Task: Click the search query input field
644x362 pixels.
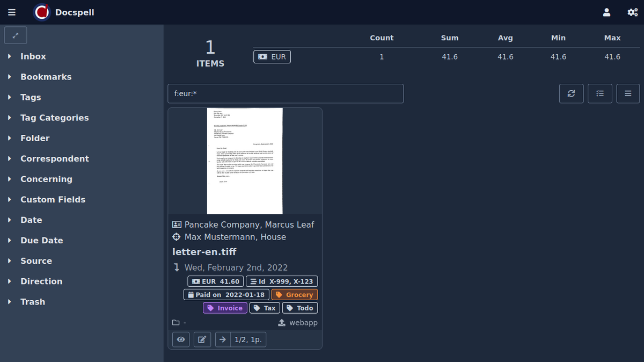Action: (285, 93)
